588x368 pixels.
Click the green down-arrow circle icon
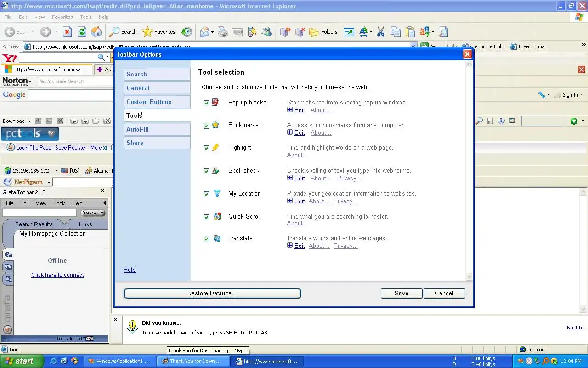click(574, 121)
